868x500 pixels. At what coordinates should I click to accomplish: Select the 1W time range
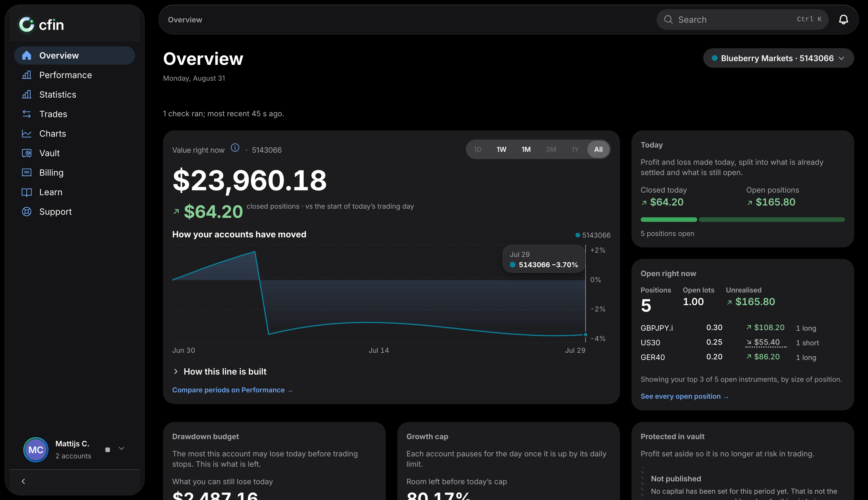(x=501, y=149)
